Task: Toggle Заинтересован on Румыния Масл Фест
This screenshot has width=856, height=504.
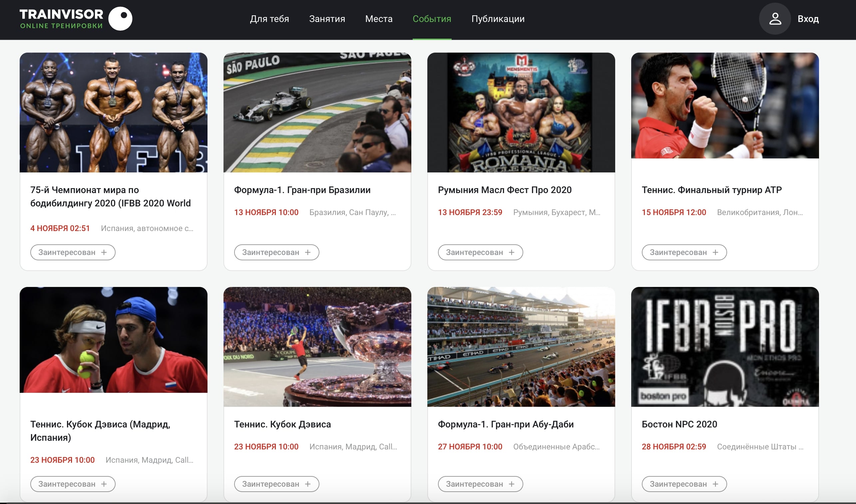Action: (480, 252)
